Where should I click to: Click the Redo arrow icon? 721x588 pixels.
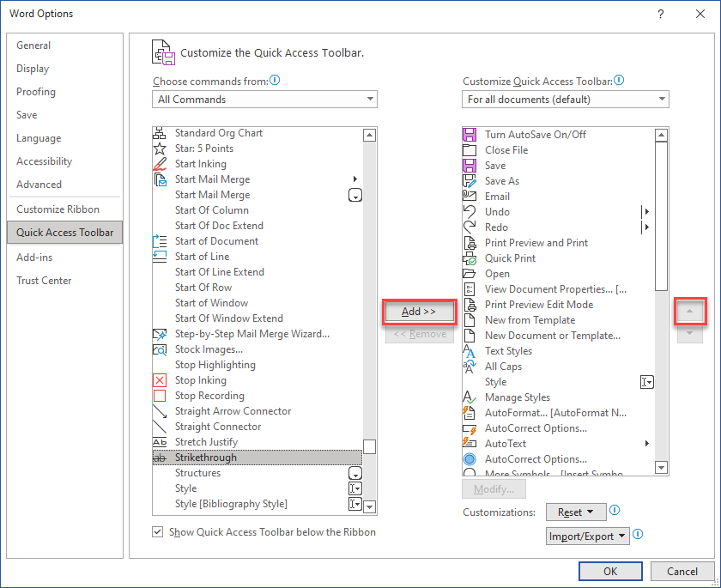pos(470,227)
